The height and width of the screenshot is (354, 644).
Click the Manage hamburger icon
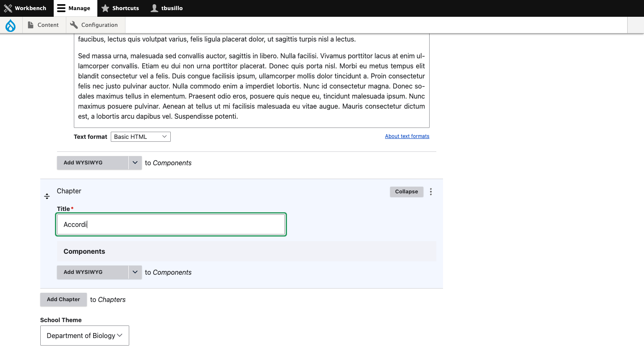click(61, 8)
